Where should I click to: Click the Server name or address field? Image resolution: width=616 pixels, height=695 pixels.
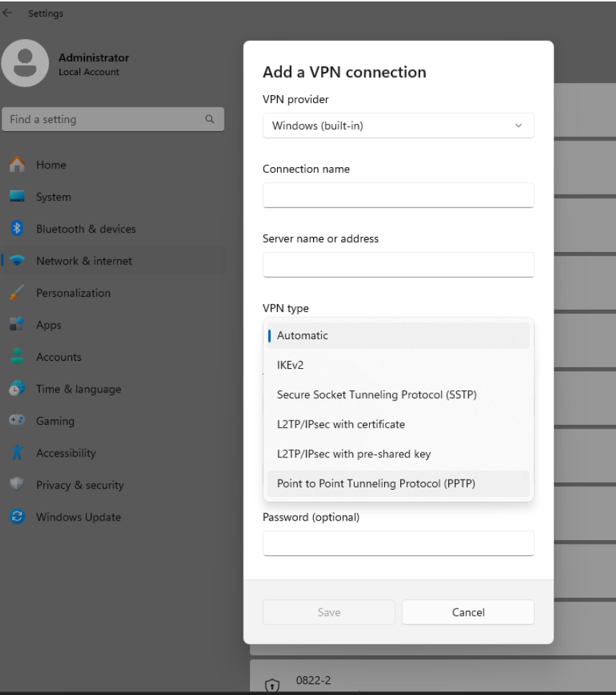[398, 264]
